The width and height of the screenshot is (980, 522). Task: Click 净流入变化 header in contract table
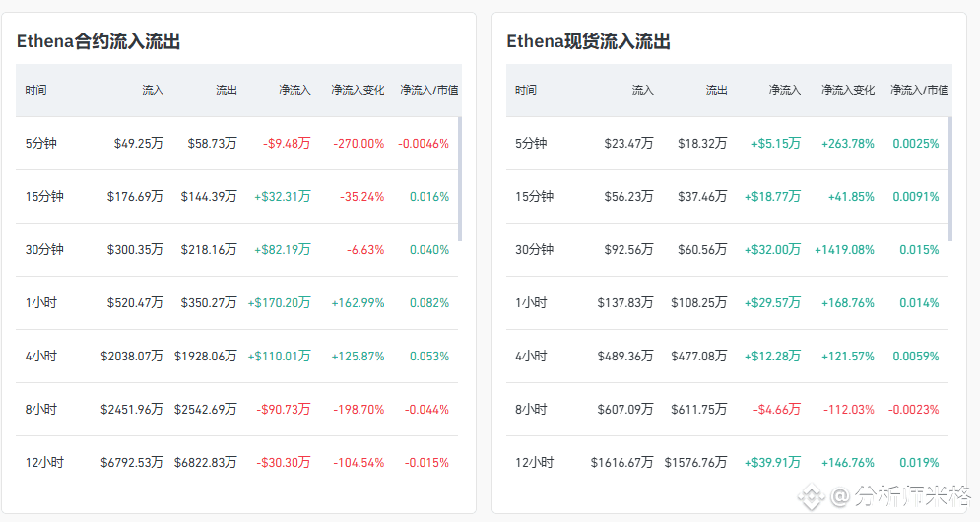(x=358, y=90)
